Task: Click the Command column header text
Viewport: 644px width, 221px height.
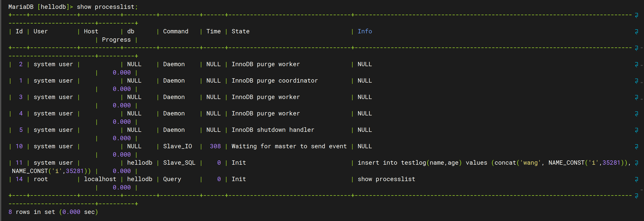Action: (x=176, y=31)
